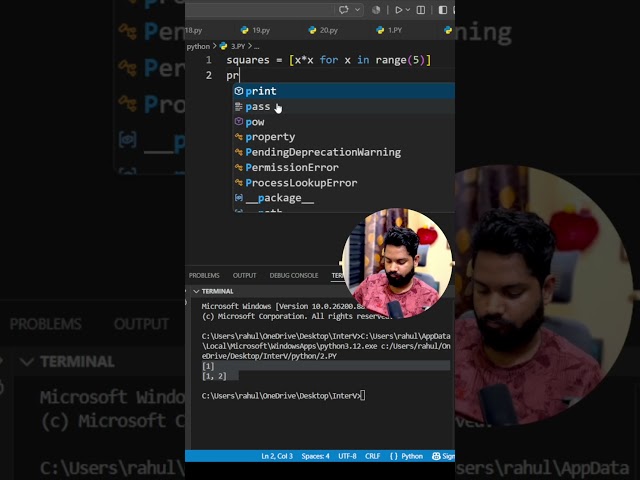Select PermissionError suggestion
The height and width of the screenshot is (480, 640).
344,167
